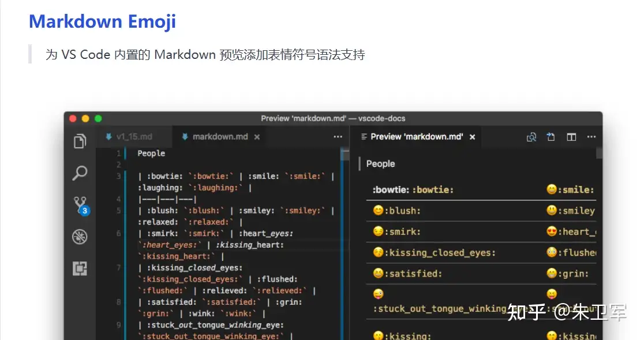
Task: Click line 1 People in editor
Action: pyautogui.click(x=151, y=153)
